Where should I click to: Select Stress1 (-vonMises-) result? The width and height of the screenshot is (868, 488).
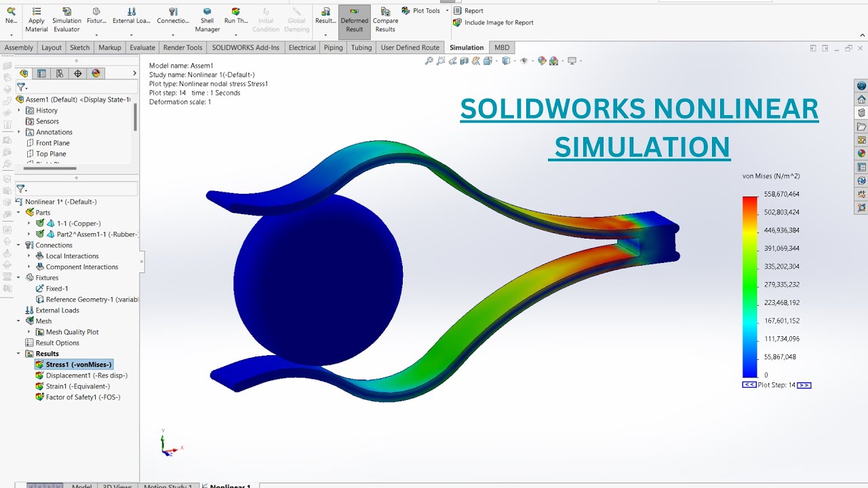(74, 365)
